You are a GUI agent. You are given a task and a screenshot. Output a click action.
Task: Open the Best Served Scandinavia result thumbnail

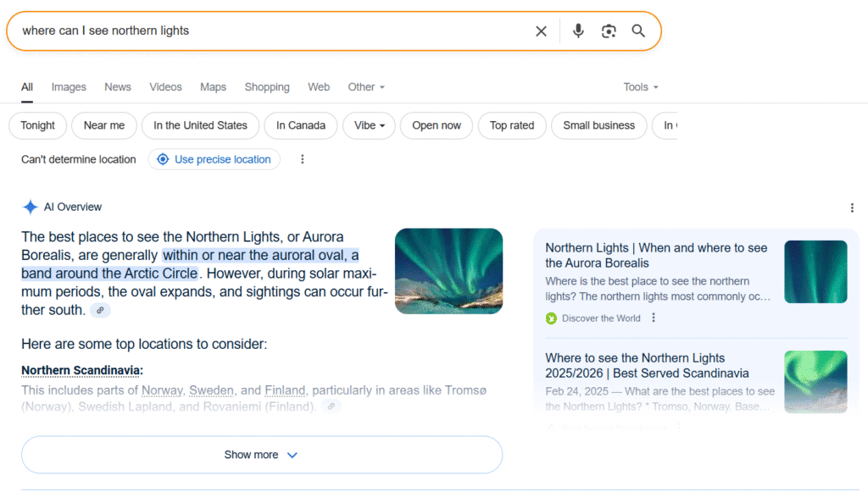815,382
